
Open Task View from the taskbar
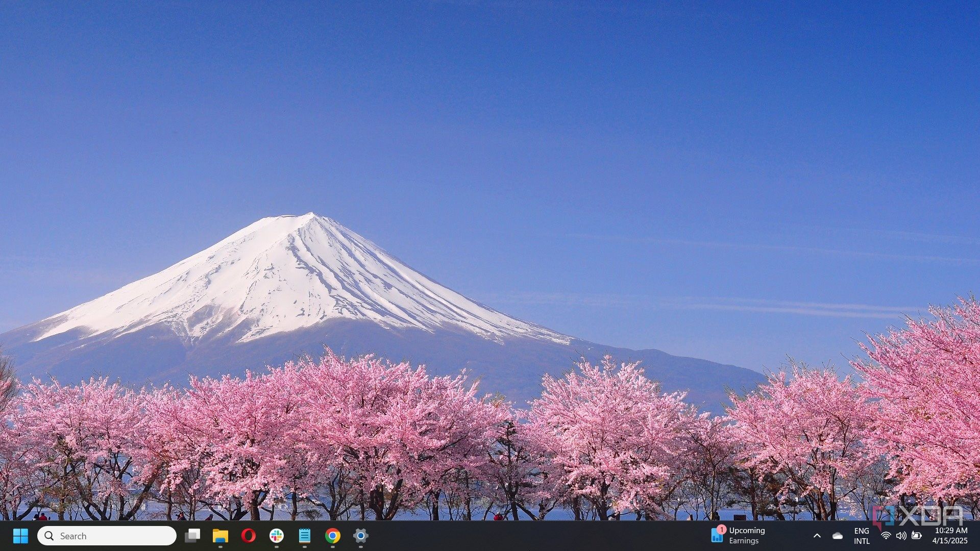click(192, 536)
